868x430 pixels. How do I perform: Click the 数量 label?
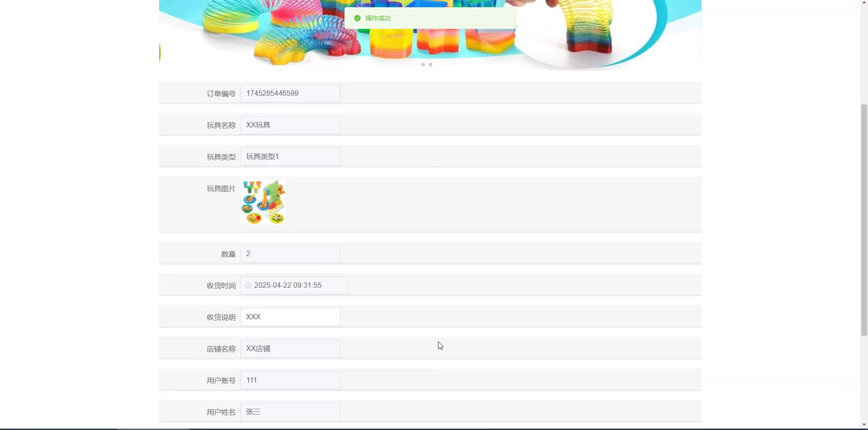tap(228, 254)
